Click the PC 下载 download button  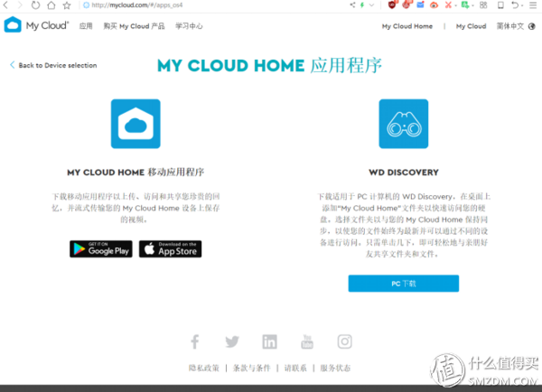point(404,284)
